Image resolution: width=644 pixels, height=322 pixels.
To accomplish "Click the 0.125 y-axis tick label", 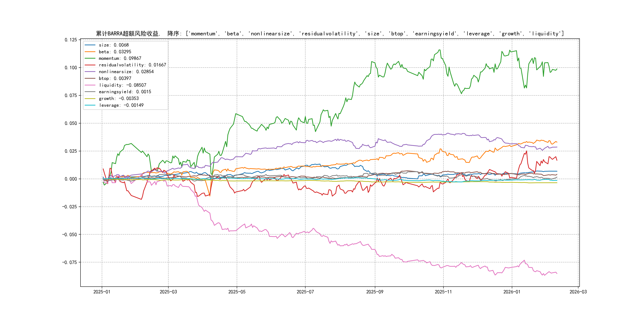I will [x=71, y=40].
